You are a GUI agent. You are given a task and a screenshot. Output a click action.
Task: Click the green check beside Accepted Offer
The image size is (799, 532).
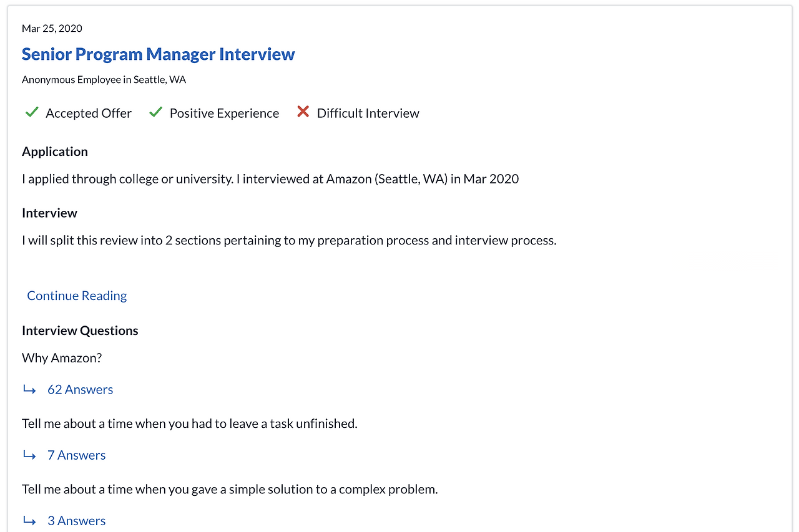click(x=32, y=112)
